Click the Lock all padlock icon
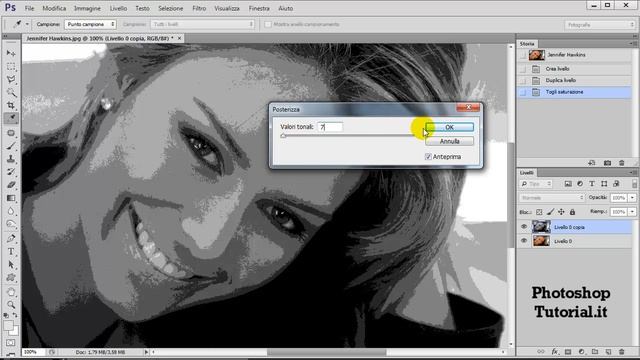This screenshot has height=360, width=640. [572, 212]
